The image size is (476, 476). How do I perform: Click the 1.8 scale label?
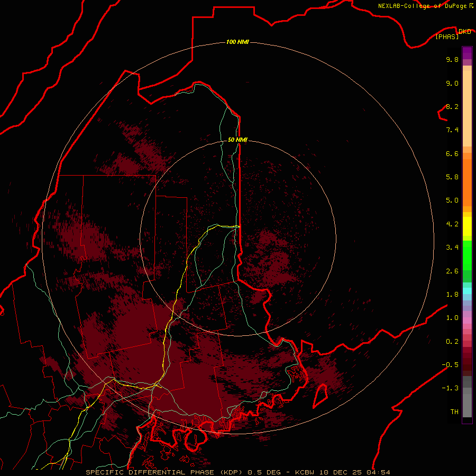tap(452, 295)
